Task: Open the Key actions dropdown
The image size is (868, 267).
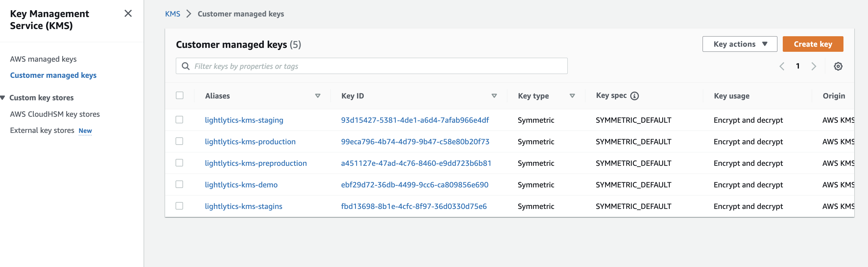Action: [x=740, y=44]
